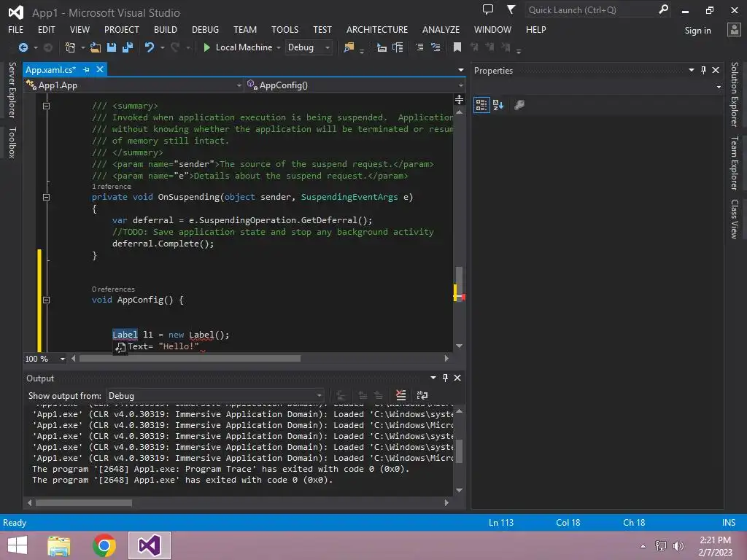
Task: Undo the last edit with Undo icon
Action: 150,47
